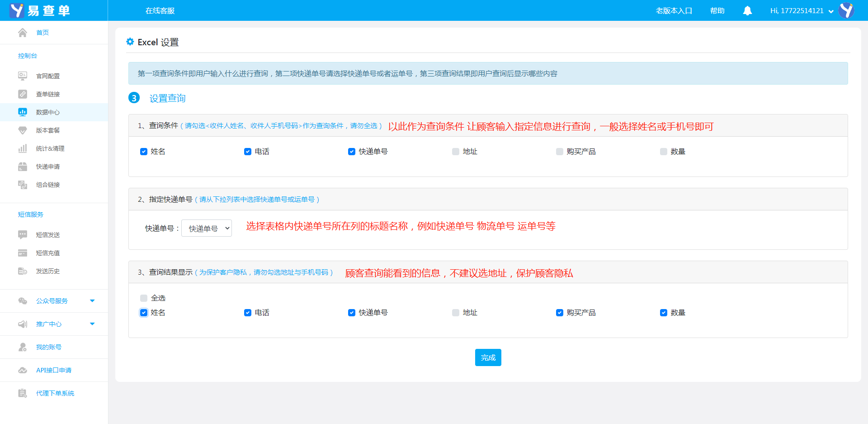Click the user avatar logo top right
This screenshot has height=424, width=868.
846,10
